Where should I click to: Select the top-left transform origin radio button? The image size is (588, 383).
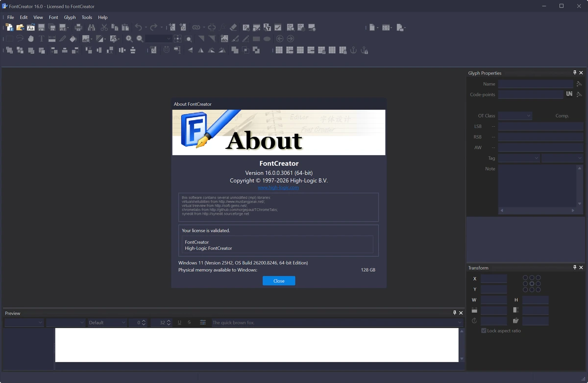click(x=525, y=278)
